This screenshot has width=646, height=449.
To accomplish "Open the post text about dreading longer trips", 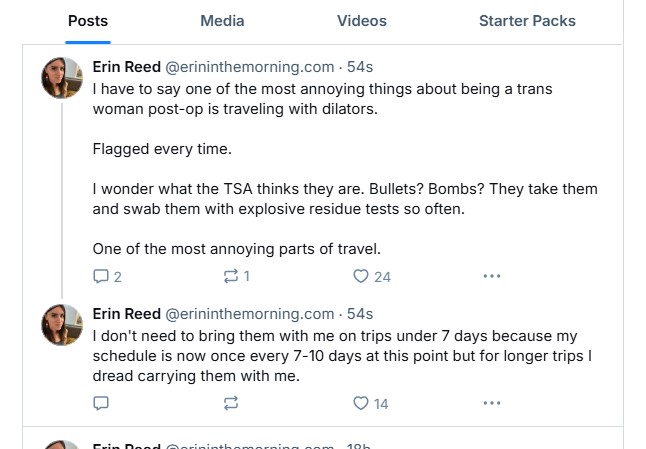I will coord(300,356).
